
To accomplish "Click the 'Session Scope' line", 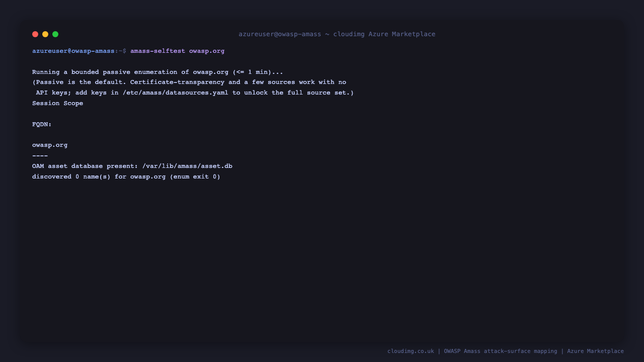I will pos(58,104).
